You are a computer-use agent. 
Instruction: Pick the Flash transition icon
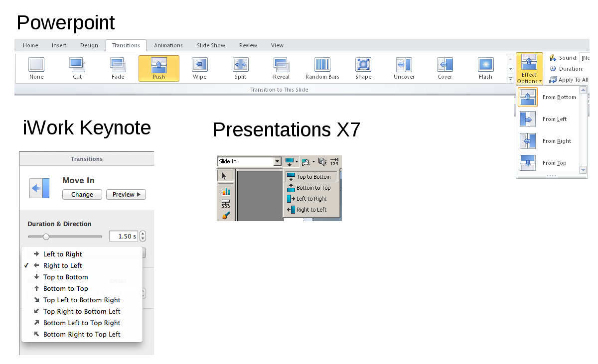[x=485, y=65]
